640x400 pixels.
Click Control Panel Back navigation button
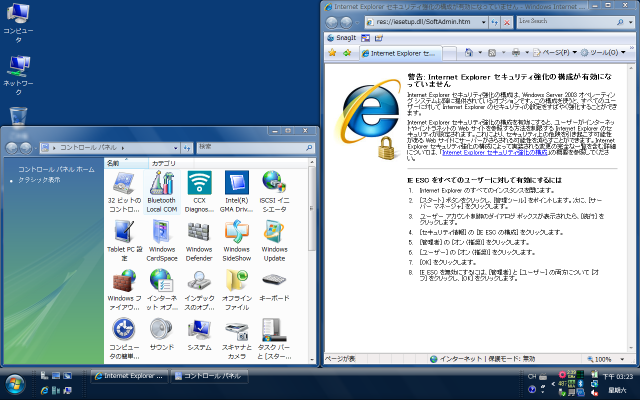click(11, 148)
